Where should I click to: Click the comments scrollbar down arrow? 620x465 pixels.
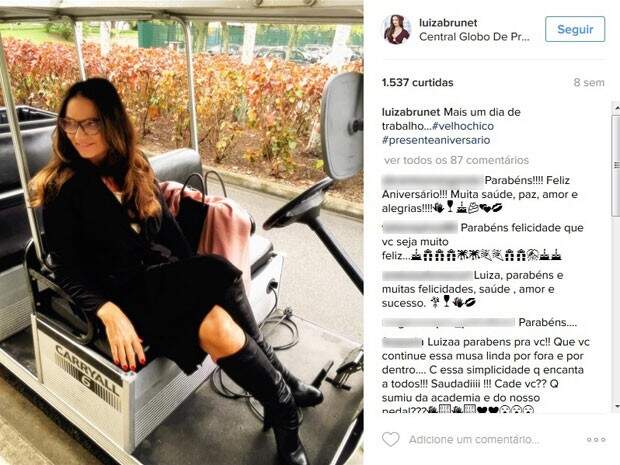(x=616, y=406)
